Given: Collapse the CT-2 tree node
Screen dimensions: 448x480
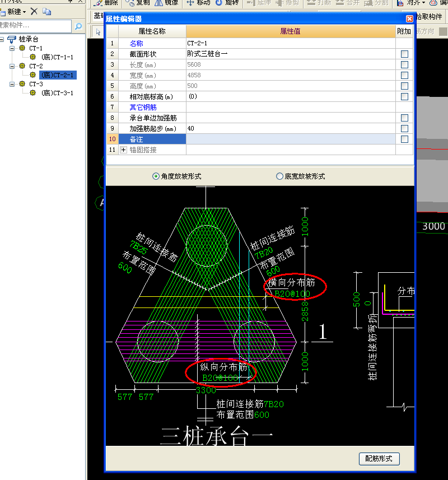Looking at the screenshot, I should point(12,66).
